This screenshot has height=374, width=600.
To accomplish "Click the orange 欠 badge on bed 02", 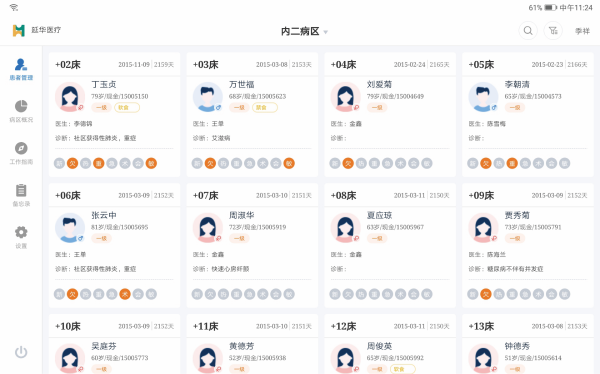I will click(x=72, y=163).
